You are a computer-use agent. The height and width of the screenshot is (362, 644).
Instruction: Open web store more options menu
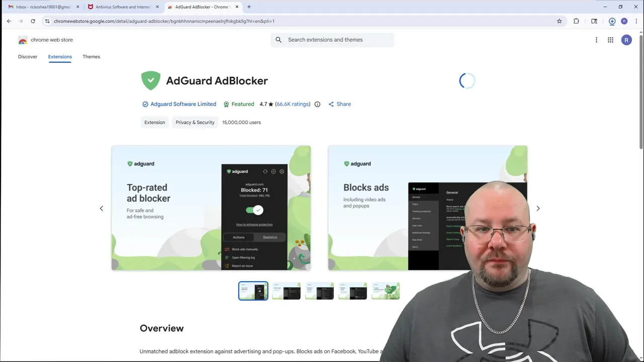tap(596, 40)
